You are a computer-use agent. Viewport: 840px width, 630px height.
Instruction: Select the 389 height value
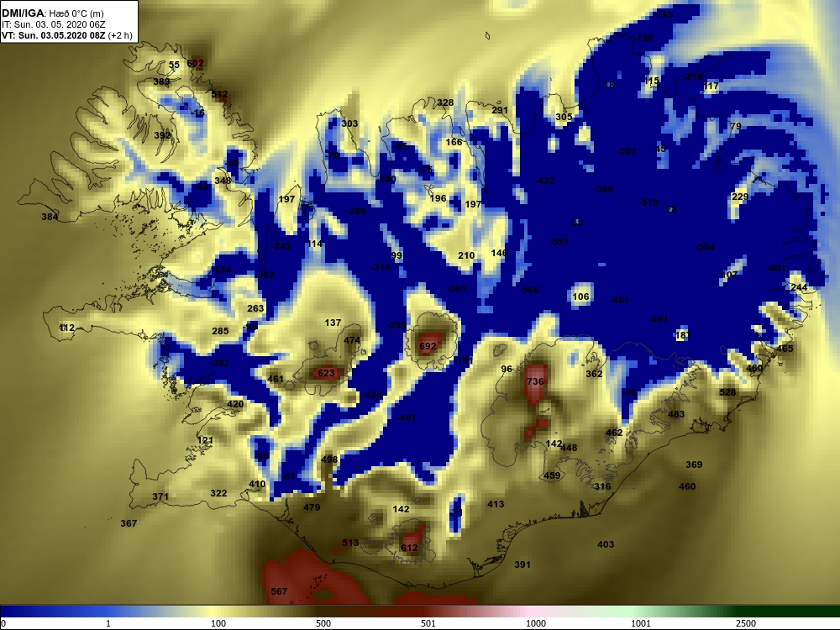[161, 81]
